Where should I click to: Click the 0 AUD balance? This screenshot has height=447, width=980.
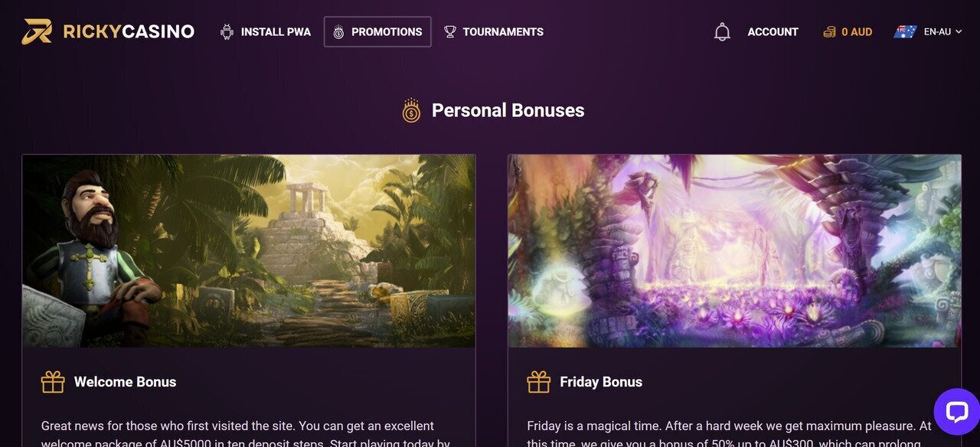click(x=857, y=32)
